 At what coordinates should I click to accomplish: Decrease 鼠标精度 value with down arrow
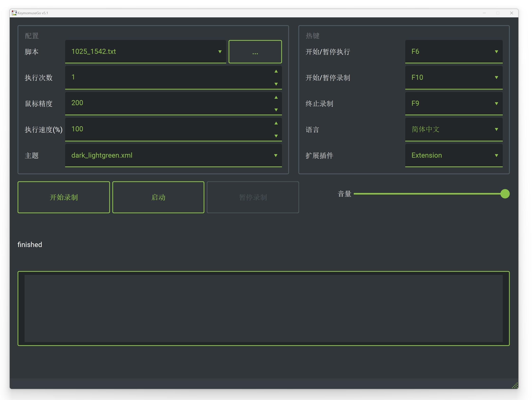tap(276, 110)
